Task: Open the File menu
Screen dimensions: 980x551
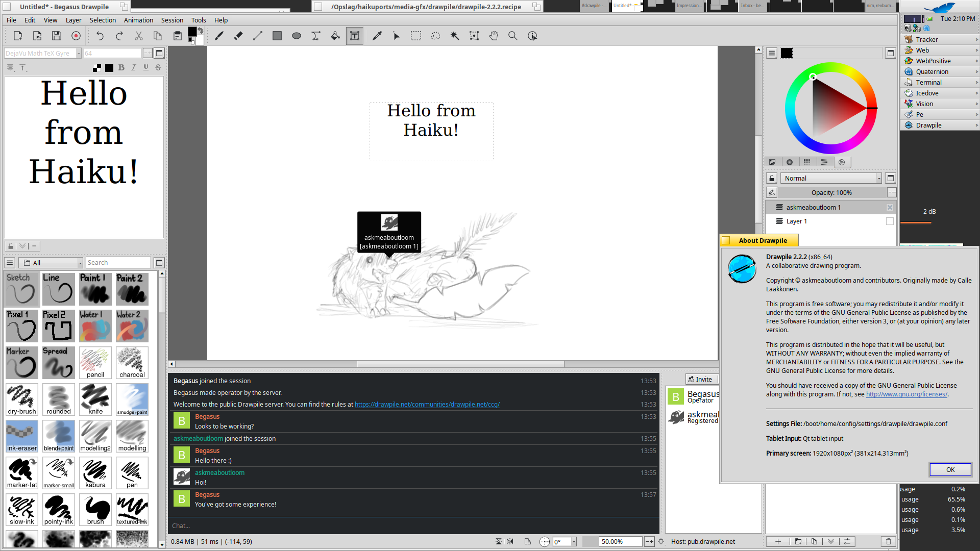Action: pyautogui.click(x=11, y=20)
